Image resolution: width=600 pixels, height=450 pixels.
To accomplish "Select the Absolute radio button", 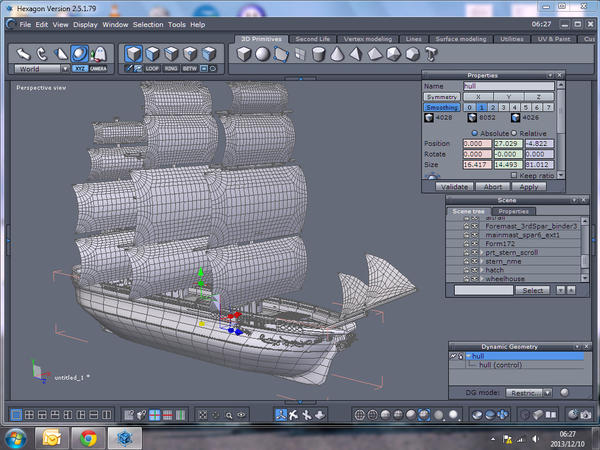I will tap(473, 133).
